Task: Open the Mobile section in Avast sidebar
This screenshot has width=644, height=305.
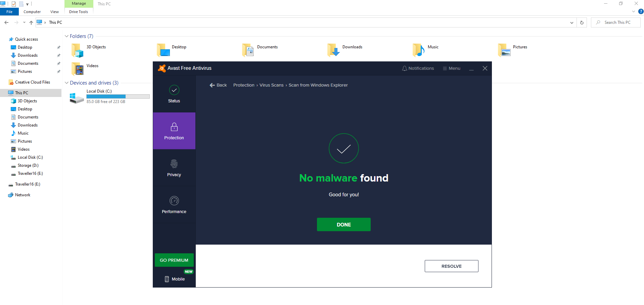Action: coord(175,279)
